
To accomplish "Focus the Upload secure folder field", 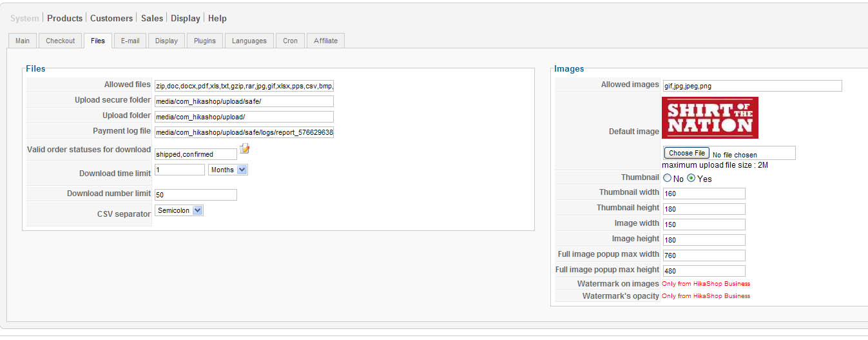I will 244,101.
